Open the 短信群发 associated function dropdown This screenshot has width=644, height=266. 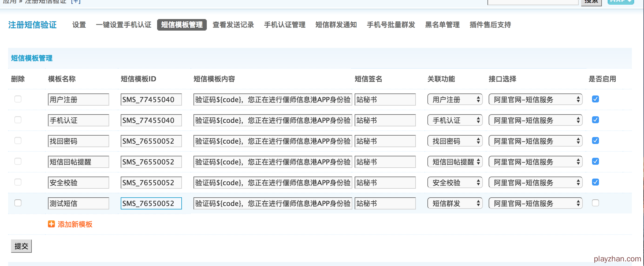(x=455, y=203)
